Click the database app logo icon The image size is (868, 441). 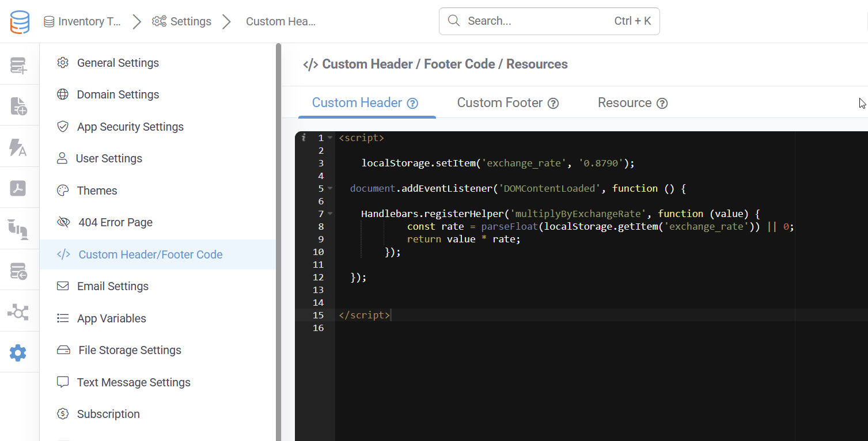point(20,21)
